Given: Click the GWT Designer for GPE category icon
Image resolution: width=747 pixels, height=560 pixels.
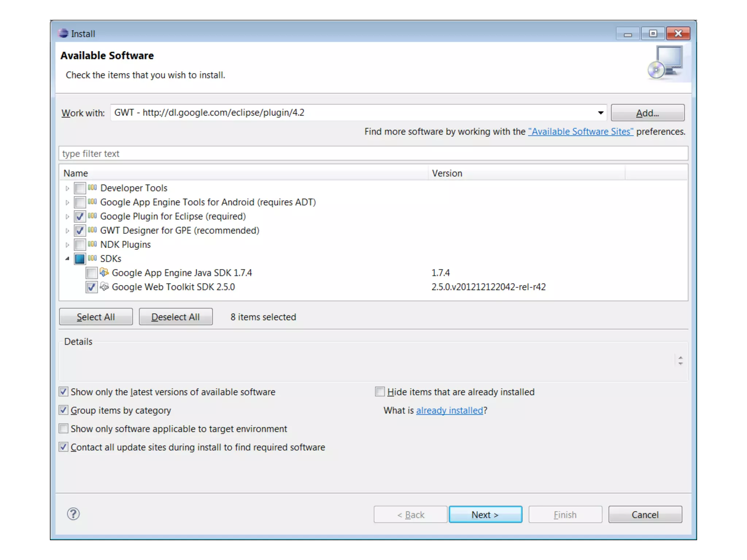Looking at the screenshot, I should coord(92,230).
